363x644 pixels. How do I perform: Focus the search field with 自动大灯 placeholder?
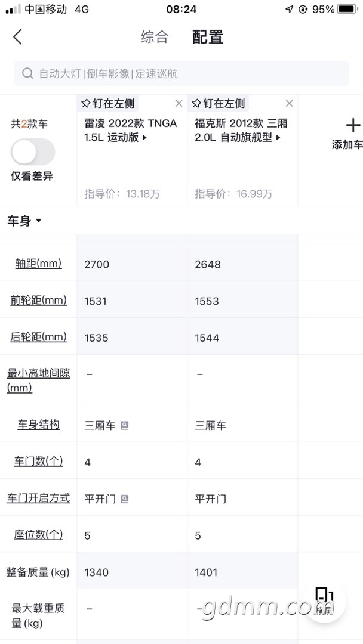(181, 73)
